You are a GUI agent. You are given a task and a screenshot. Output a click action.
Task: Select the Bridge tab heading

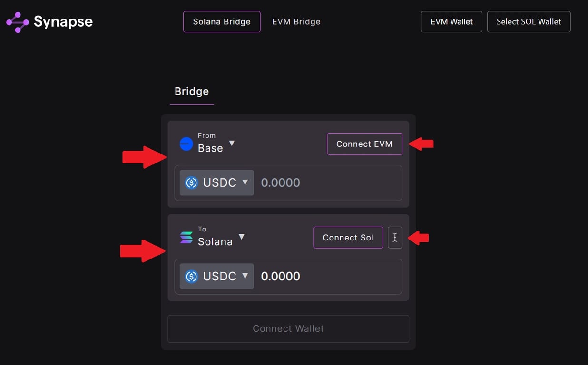pyautogui.click(x=192, y=91)
